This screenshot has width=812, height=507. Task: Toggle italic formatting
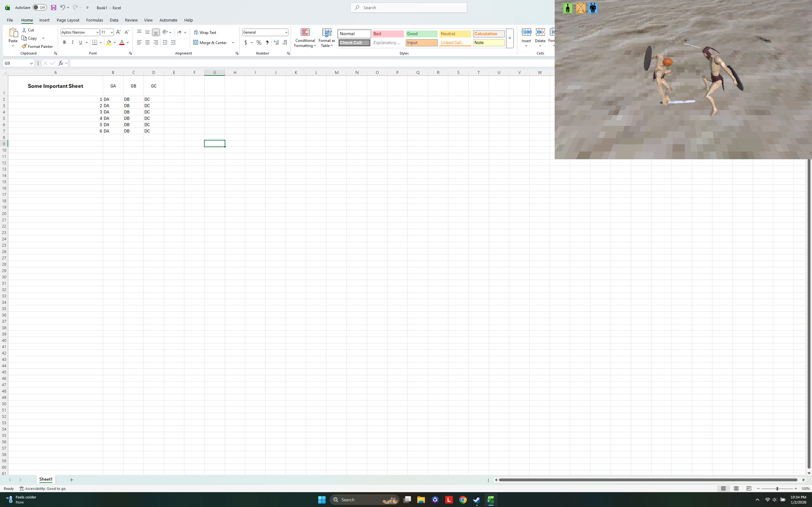[72, 42]
